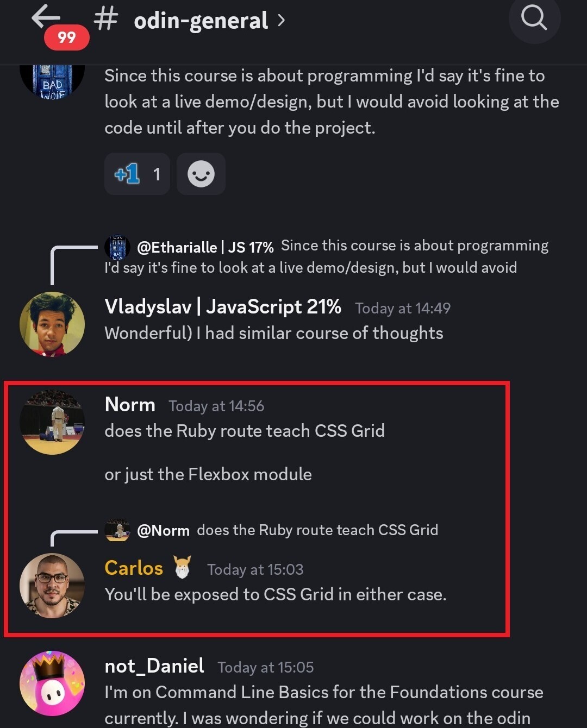The height and width of the screenshot is (728, 587).
Task: Open the add-reaction smiley icon
Action: coord(201,174)
